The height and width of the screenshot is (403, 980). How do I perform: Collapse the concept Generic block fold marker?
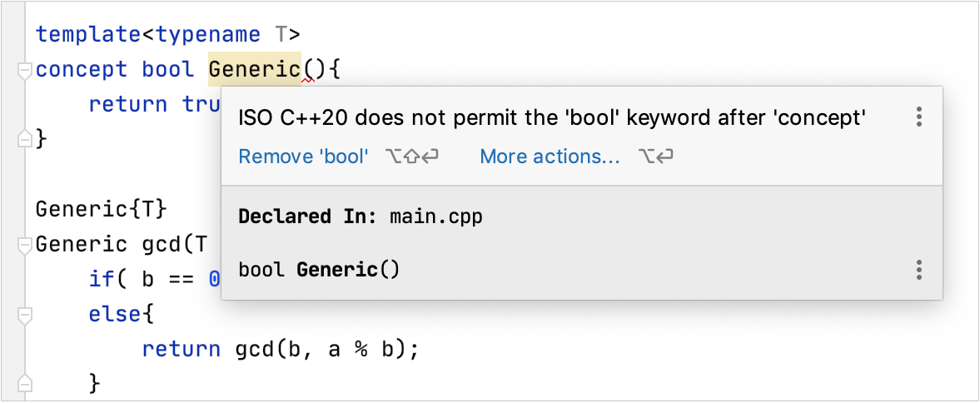tap(24, 72)
